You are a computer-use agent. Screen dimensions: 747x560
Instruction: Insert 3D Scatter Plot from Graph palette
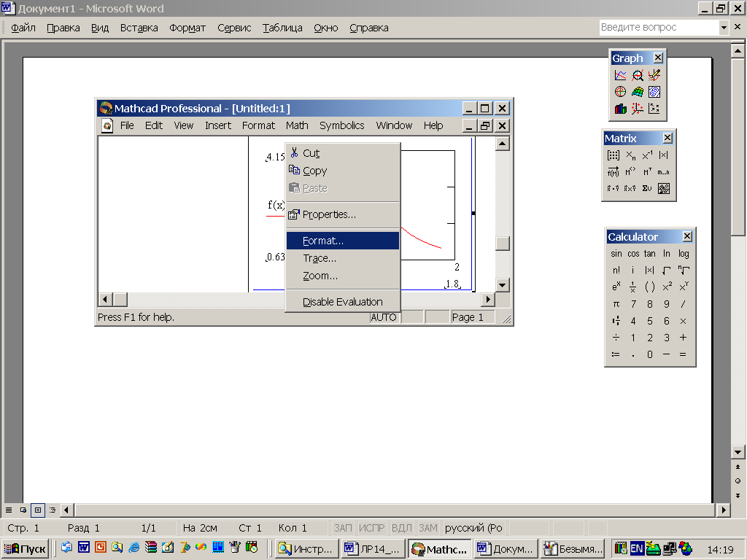click(x=638, y=109)
